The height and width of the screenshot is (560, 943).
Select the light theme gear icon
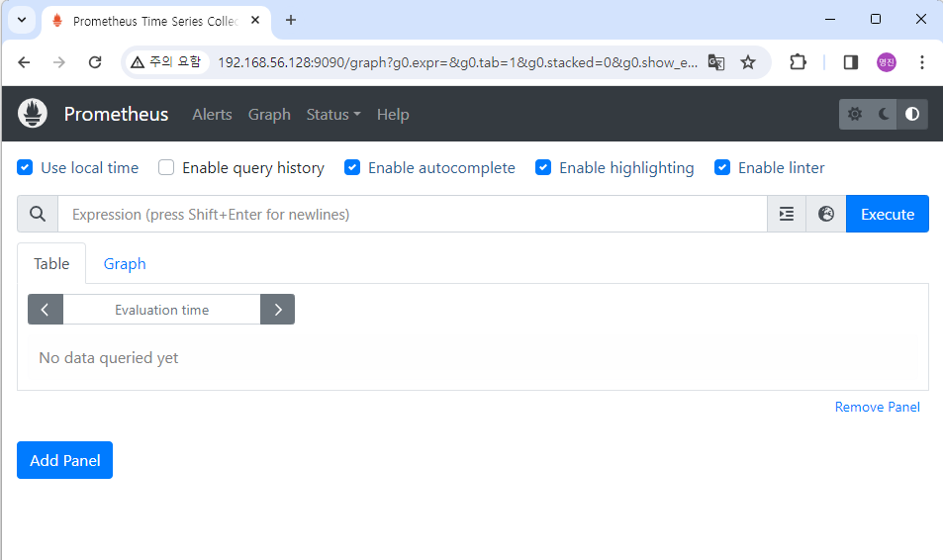[x=855, y=115]
